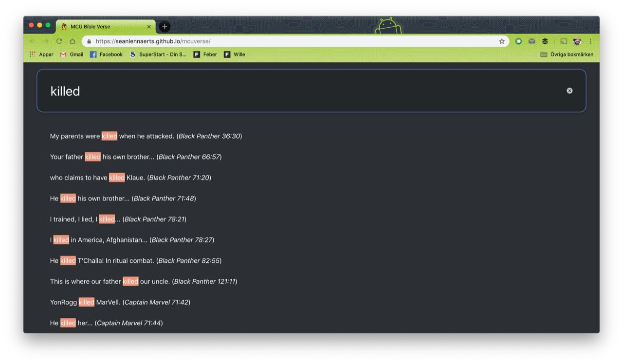Screen dimensions: 623x364
Task: Click 'I killed in America, Afghanistan' line
Action: pos(132,240)
